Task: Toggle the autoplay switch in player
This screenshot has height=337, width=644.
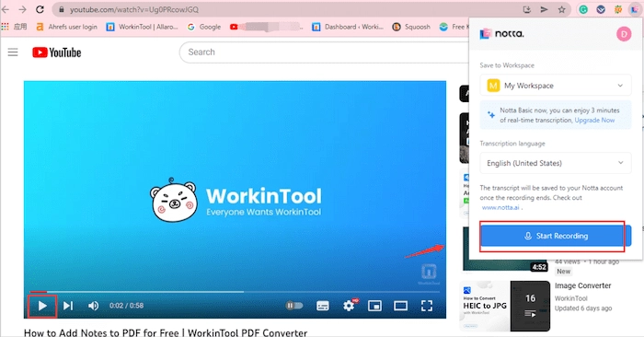Action: 294,306
